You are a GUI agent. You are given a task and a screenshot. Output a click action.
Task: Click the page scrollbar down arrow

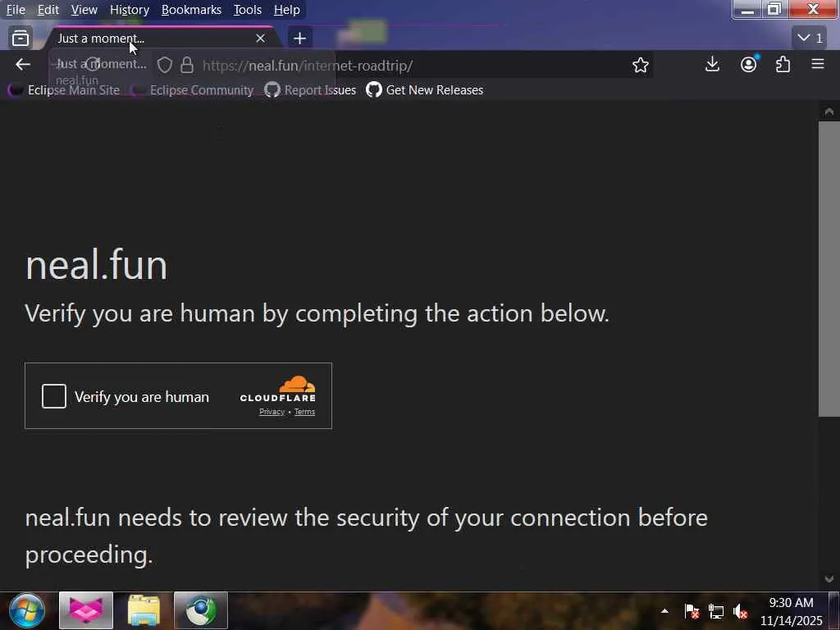point(829,578)
